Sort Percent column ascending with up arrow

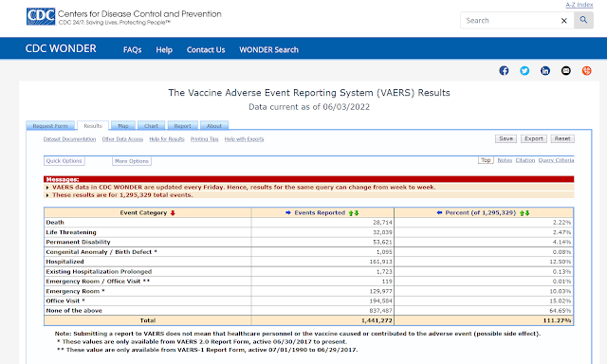tap(522, 213)
